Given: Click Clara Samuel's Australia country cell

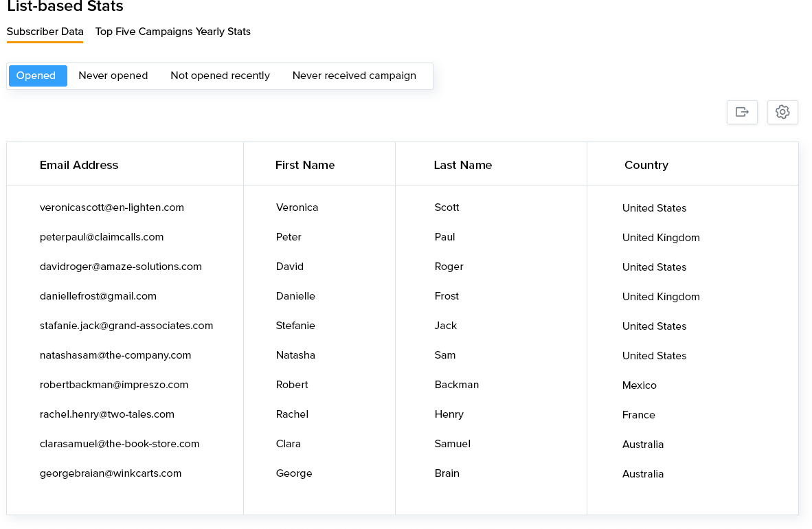Looking at the screenshot, I should (x=643, y=444).
